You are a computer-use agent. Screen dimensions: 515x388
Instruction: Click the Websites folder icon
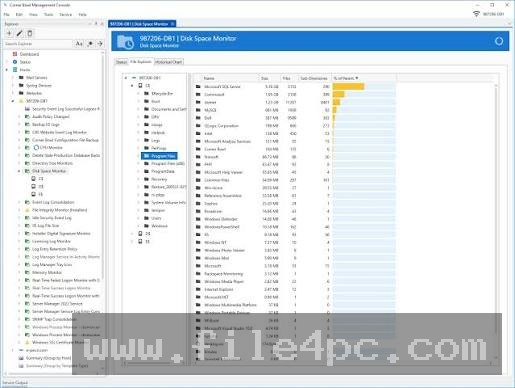pyautogui.click(x=21, y=93)
